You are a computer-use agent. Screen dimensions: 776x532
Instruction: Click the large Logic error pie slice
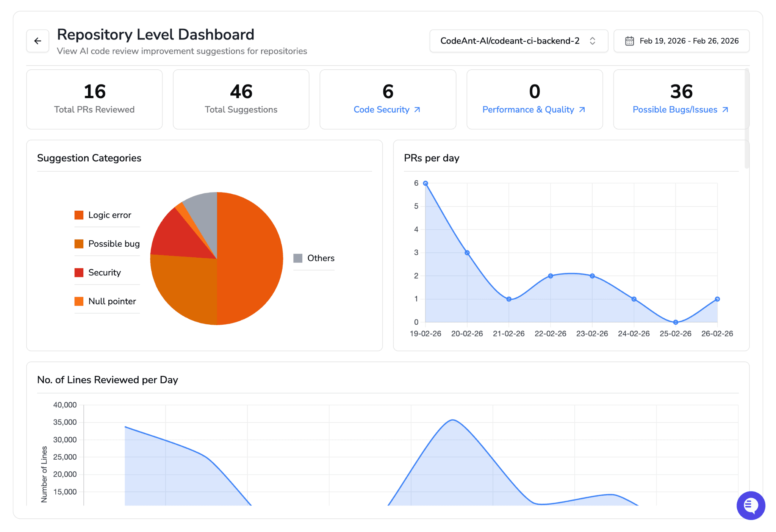pyautogui.click(x=250, y=258)
